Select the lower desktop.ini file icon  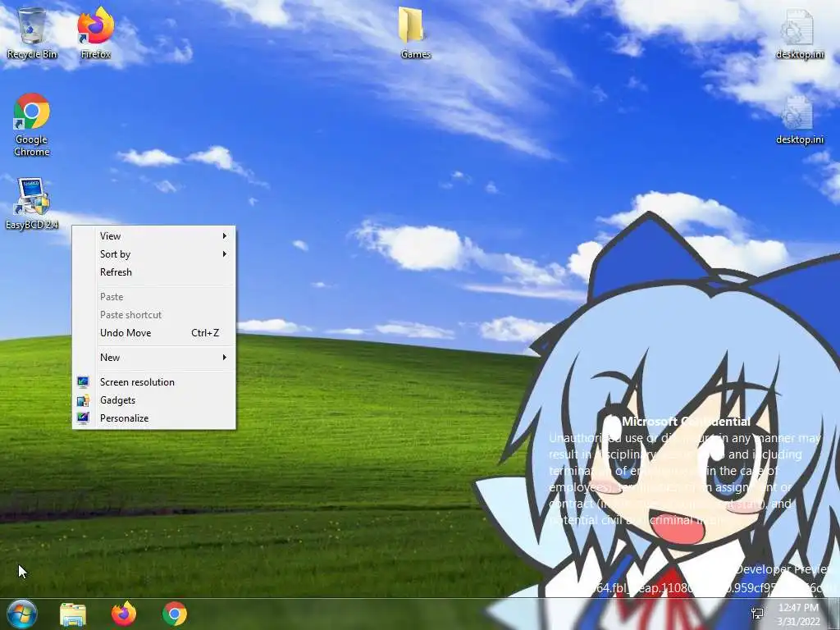799,120
